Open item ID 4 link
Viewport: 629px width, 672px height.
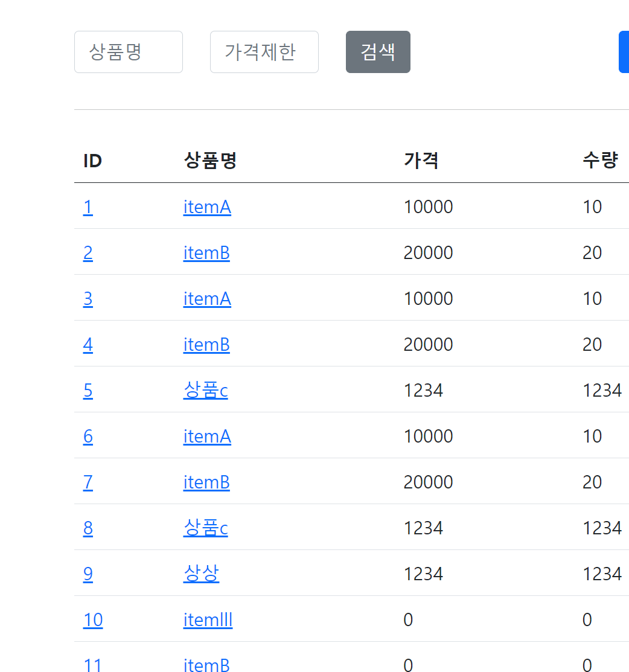click(x=88, y=345)
